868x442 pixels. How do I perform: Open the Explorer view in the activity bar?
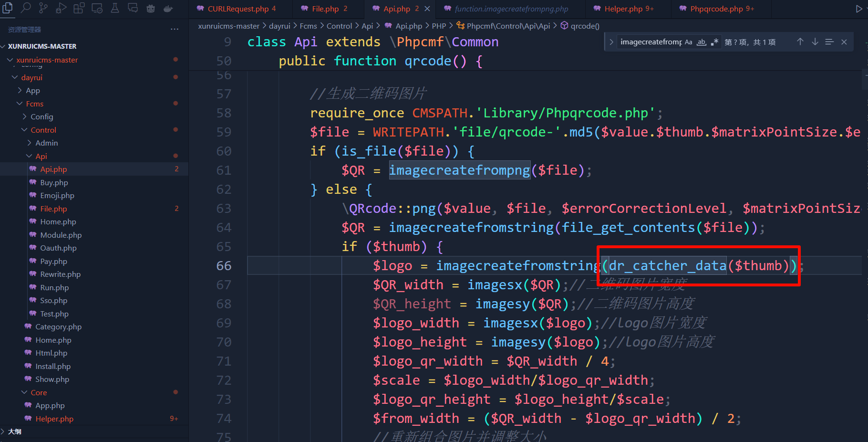8,8
